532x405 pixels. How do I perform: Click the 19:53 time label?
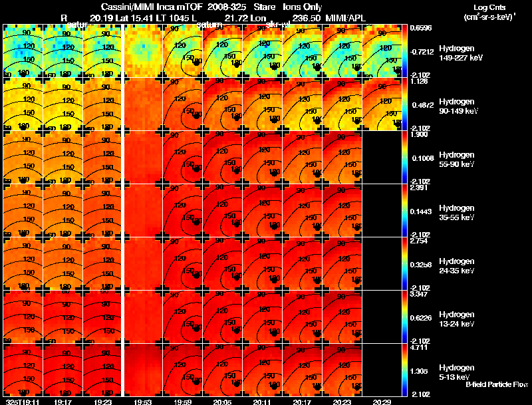pyautogui.click(x=143, y=402)
